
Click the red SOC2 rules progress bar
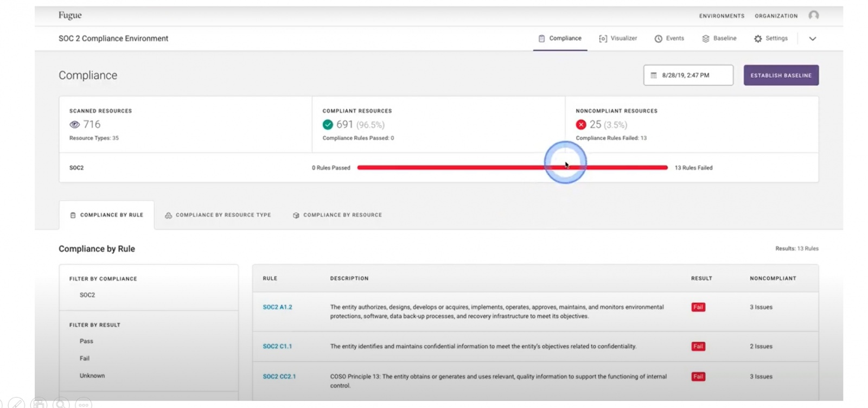click(512, 168)
